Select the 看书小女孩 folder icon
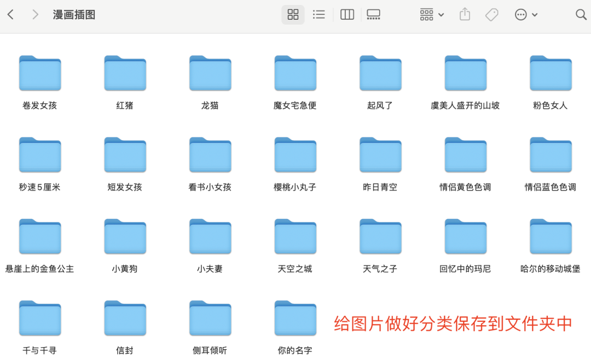Viewport: 591px width, 364px height. [210, 155]
